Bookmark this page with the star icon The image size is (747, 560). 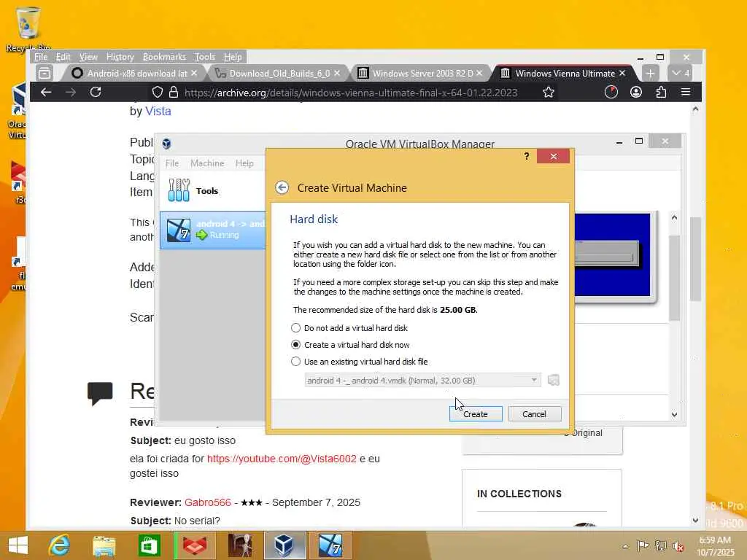coord(549,92)
